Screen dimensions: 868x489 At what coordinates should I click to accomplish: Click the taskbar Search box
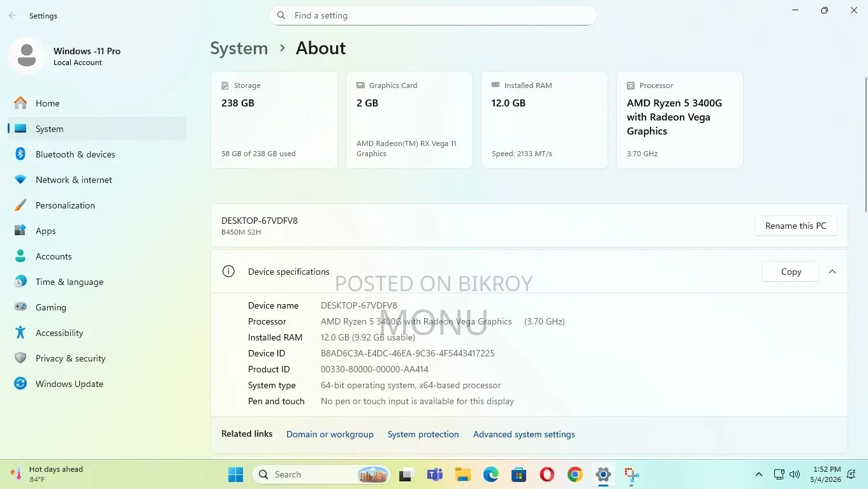click(321, 474)
